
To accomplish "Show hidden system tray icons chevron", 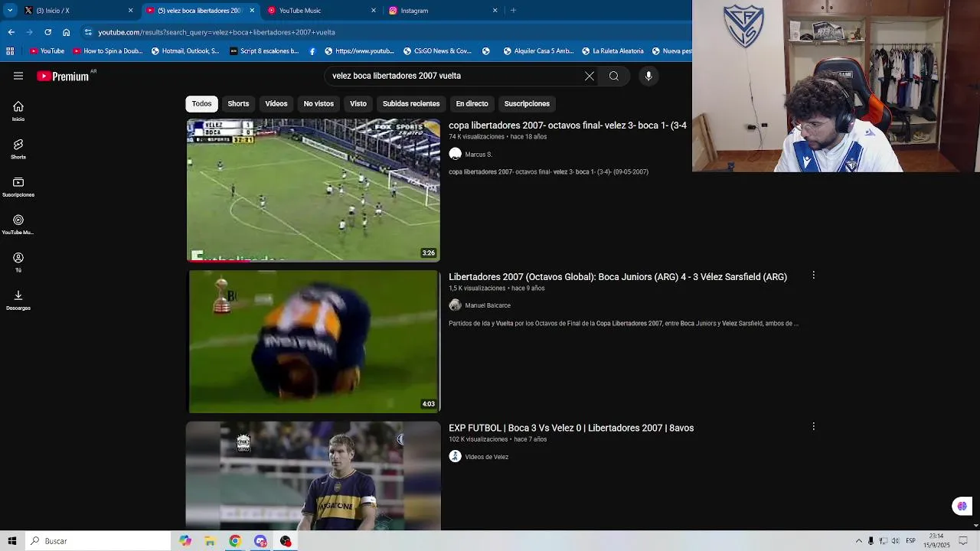I will 858,541.
